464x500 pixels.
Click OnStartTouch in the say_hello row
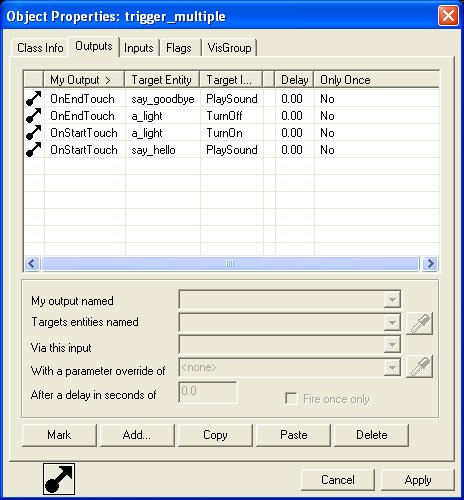click(84, 150)
